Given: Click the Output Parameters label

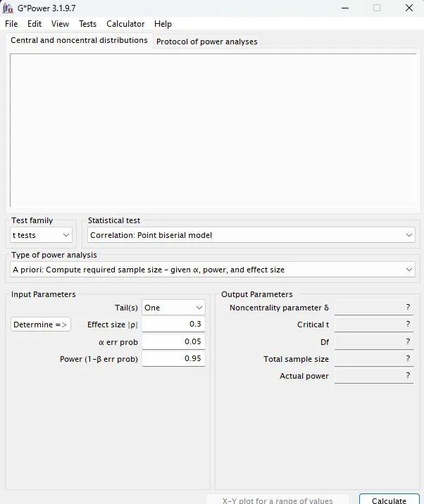Looking at the screenshot, I should [257, 294].
